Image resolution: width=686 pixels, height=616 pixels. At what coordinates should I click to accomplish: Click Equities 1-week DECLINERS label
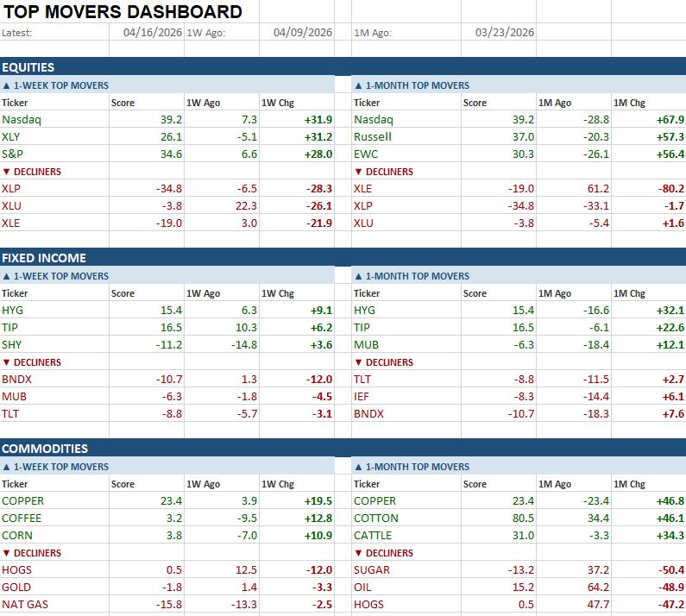point(54,172)
